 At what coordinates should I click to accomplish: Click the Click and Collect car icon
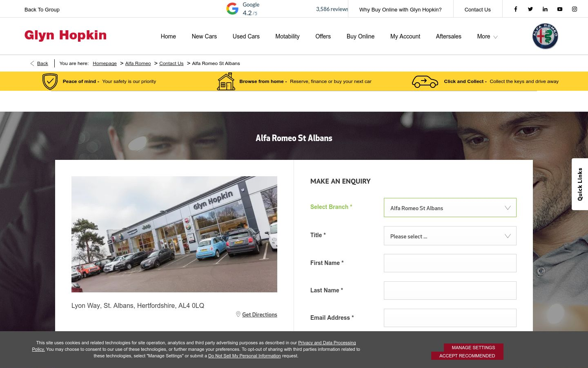tap(425, 82)
